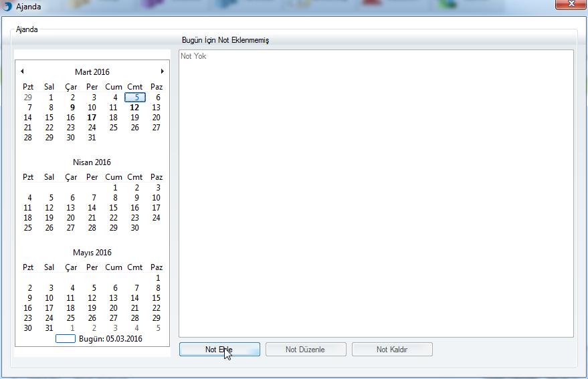Open the Nisan 2016 month header
This screenshot has width=588, height=379.
coord(92,162)
